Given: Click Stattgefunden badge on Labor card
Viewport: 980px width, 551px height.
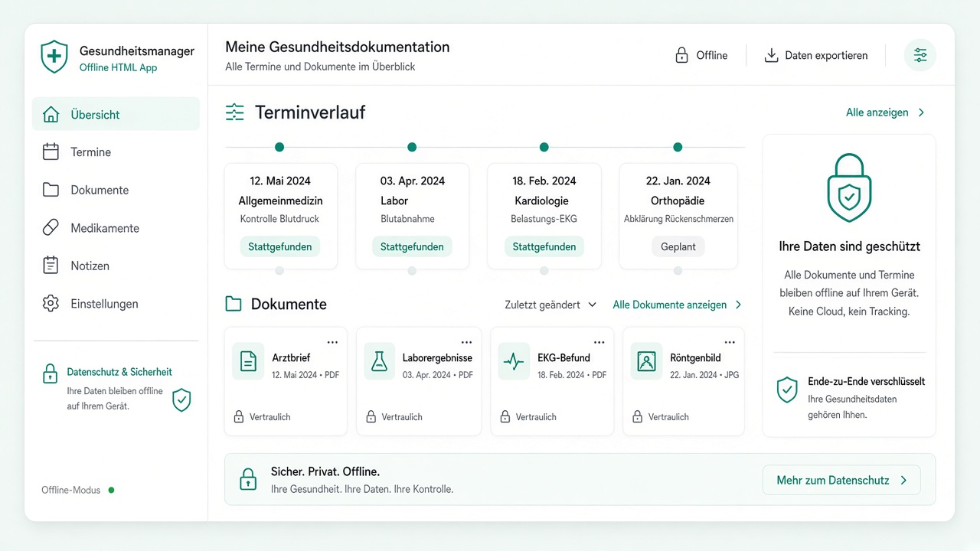Looking at the screenshot, I should click(x=412, y=246).
